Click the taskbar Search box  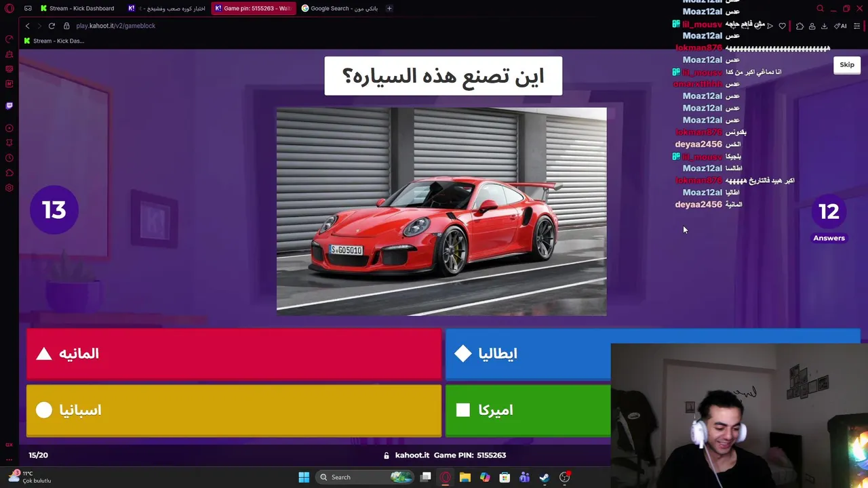click(x=366, y=477)
